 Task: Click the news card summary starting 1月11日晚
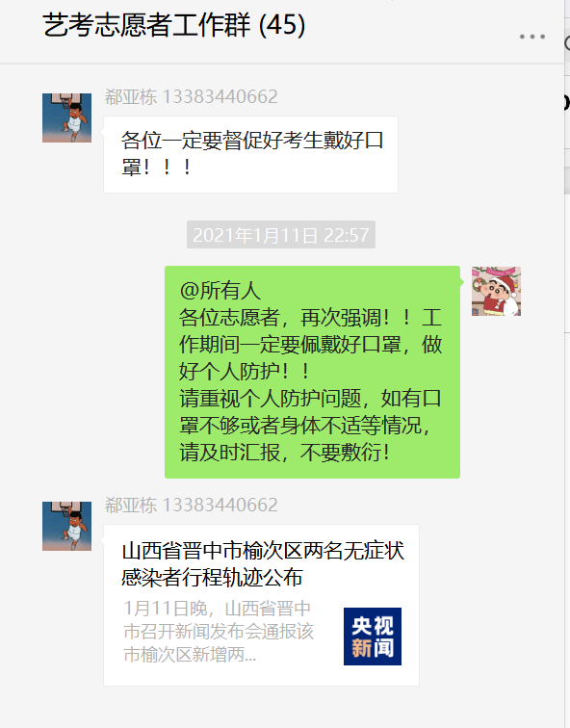(219, 632)
